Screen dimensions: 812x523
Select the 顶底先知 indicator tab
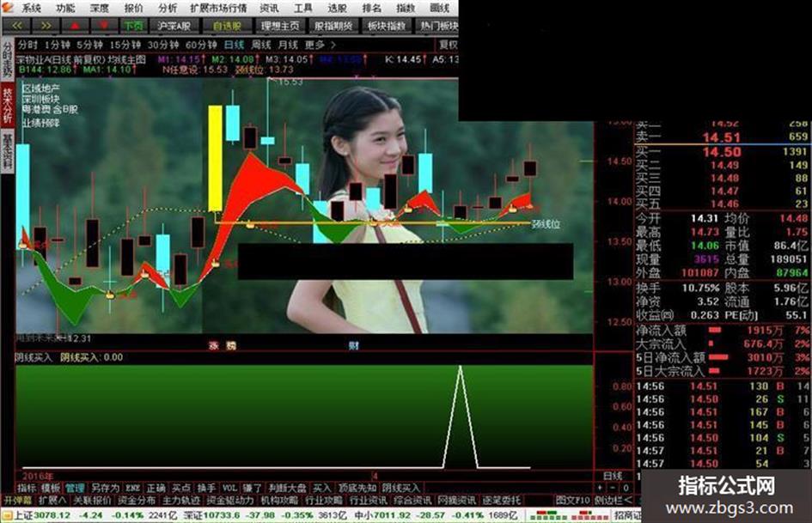coord(357,488)
